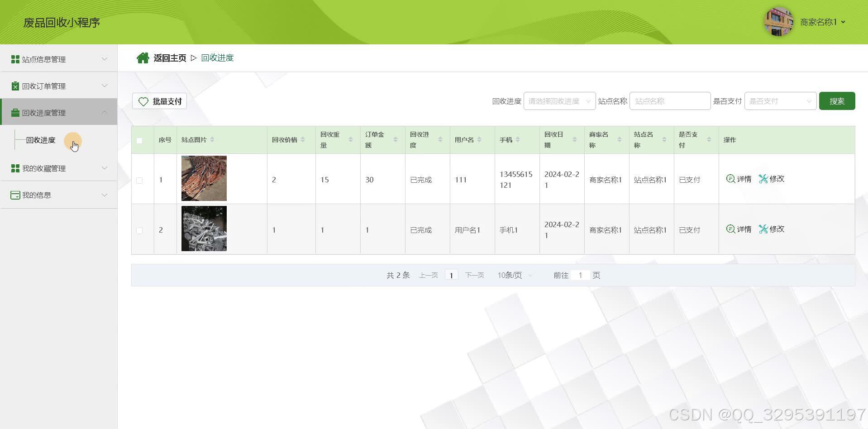
Task: Click the 已完成 status in row 1
Action: coord(421,180)
